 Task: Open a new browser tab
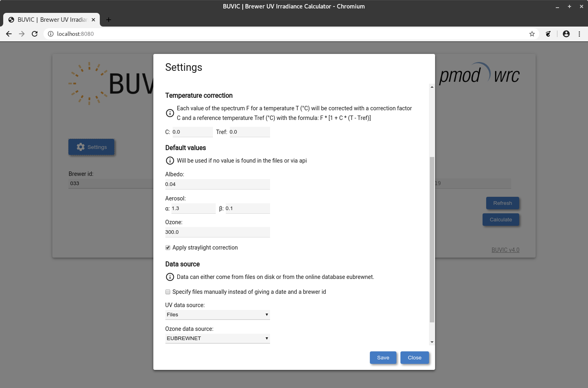pyautogui.click(x=108, y=19)
